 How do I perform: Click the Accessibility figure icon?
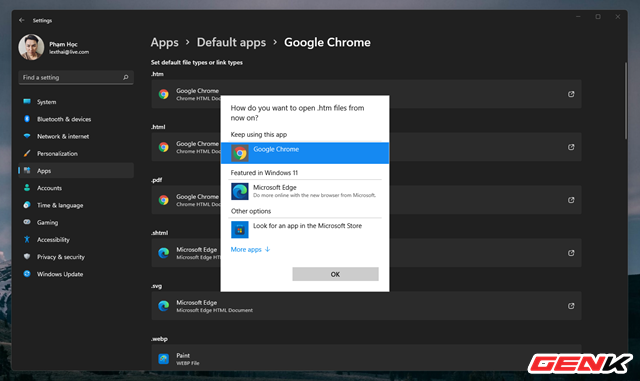tap(27, 239)
